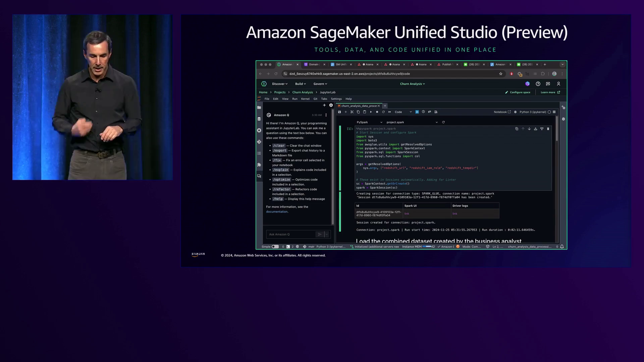This screenshot has width=644, height=362.
Task: Toggle the Simple mode switch
Action: click(275, 247)
